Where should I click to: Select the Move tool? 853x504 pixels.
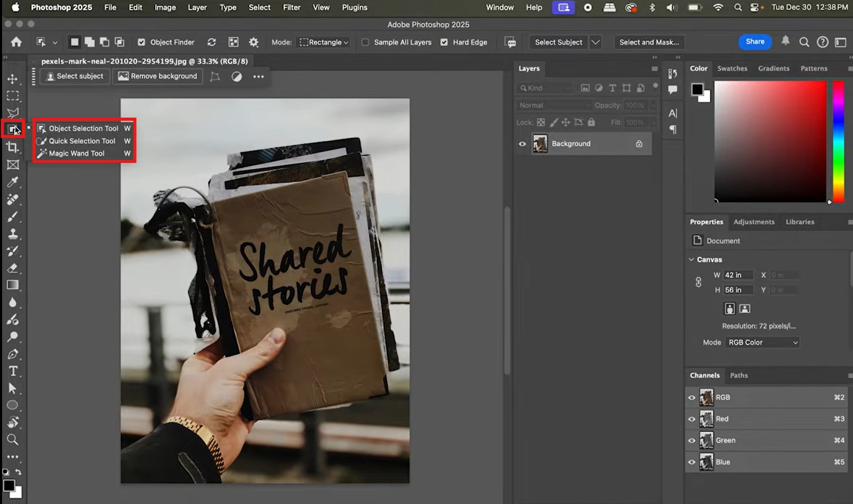tap(13, 79)
